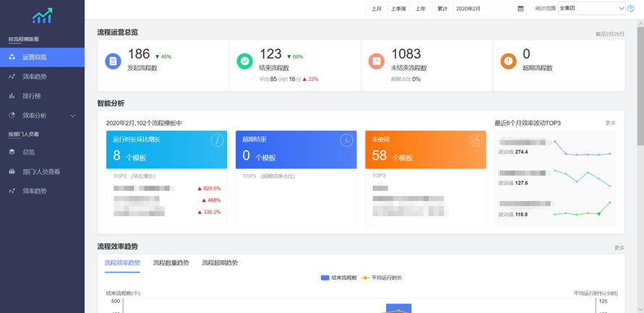Viewport: 644px width, 313px height.
Task: Click the 未结束流程数 clock icon
Action: [x=376, y=61]
